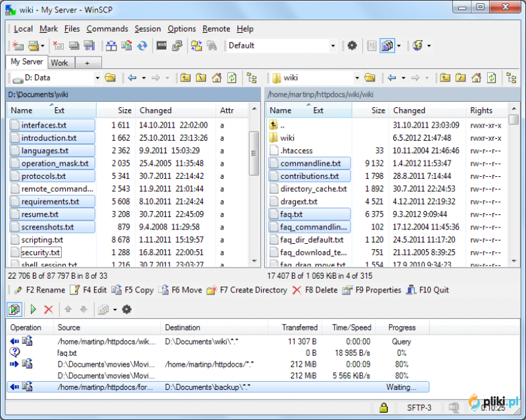
Task: Go back in the local panel
Action: tap(132, 78)
